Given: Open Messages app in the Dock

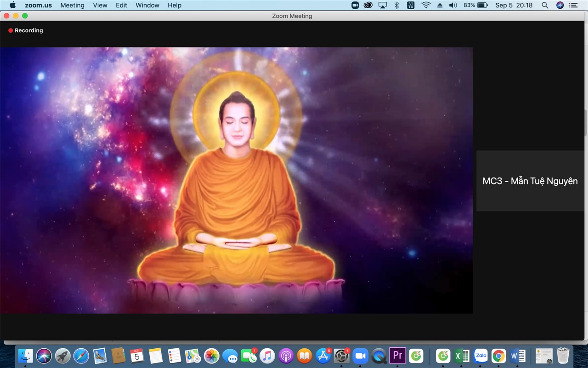Looking at the screenshot, I should 230,356.
